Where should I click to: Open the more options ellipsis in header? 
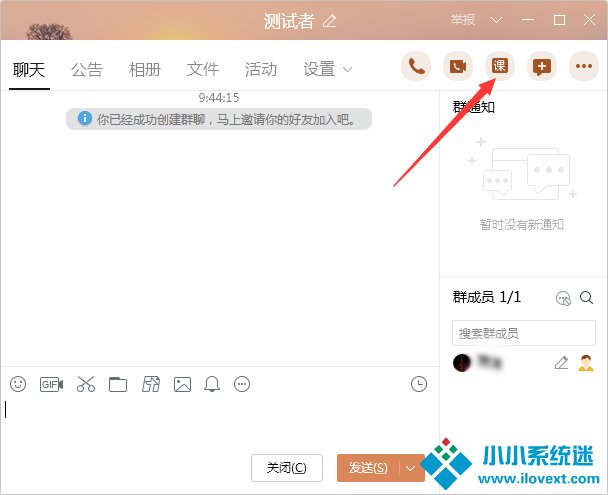583,67
